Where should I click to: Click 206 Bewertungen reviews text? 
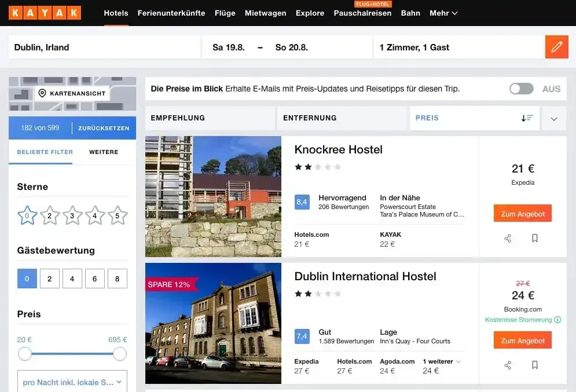(x=343, y=207)
